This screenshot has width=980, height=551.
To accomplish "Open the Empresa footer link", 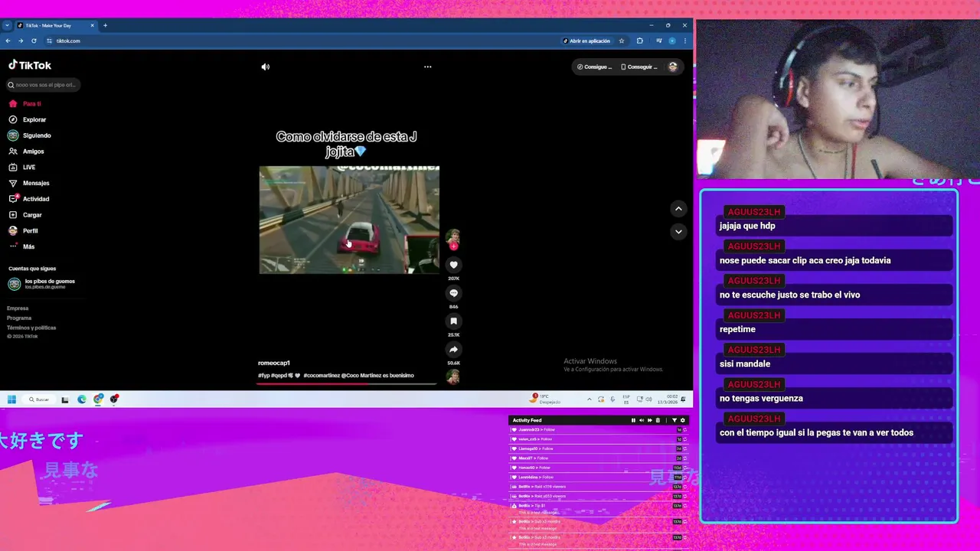I will coord(18,308).
